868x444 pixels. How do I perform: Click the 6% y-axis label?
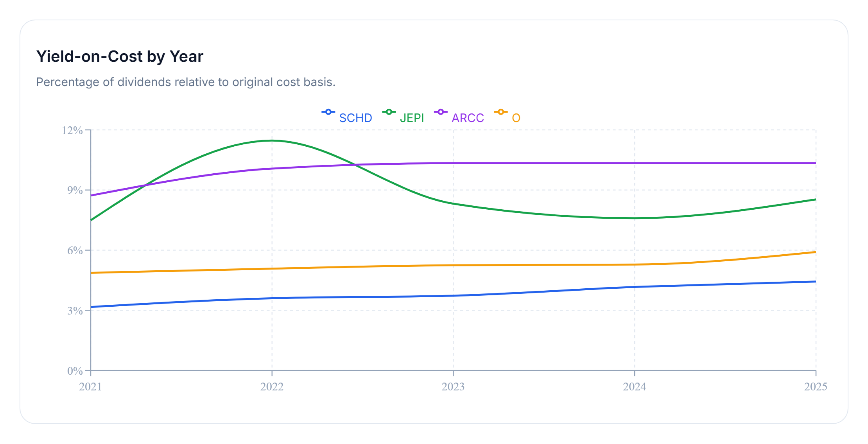click(75, 250)
